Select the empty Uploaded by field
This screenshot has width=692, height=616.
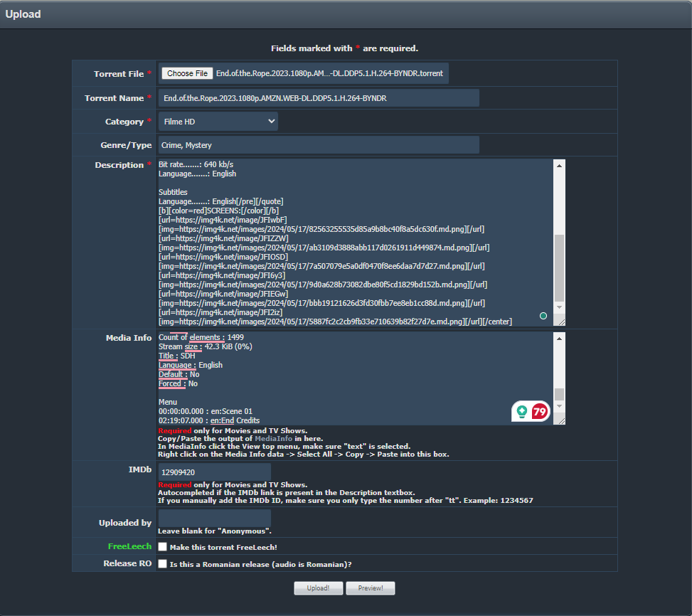[x=214, y=518]
